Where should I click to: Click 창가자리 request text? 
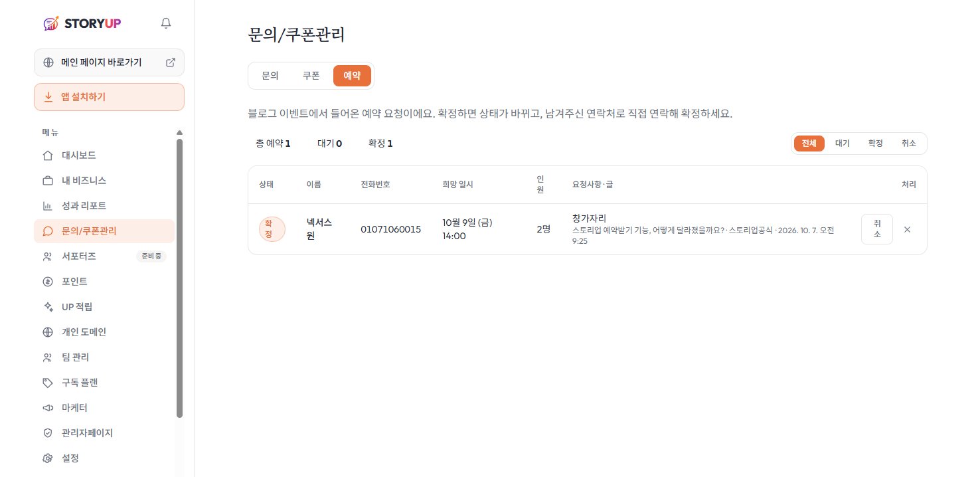[589, 218]
